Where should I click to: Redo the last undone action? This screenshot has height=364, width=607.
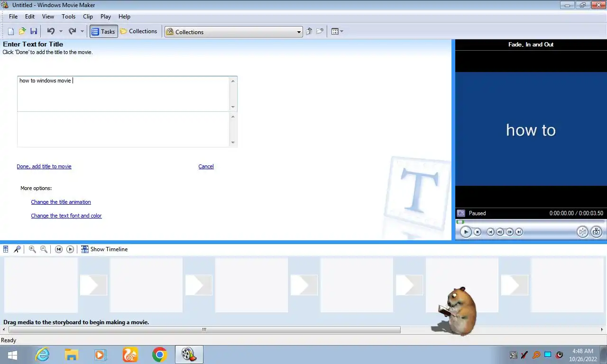tap(72, 31)
